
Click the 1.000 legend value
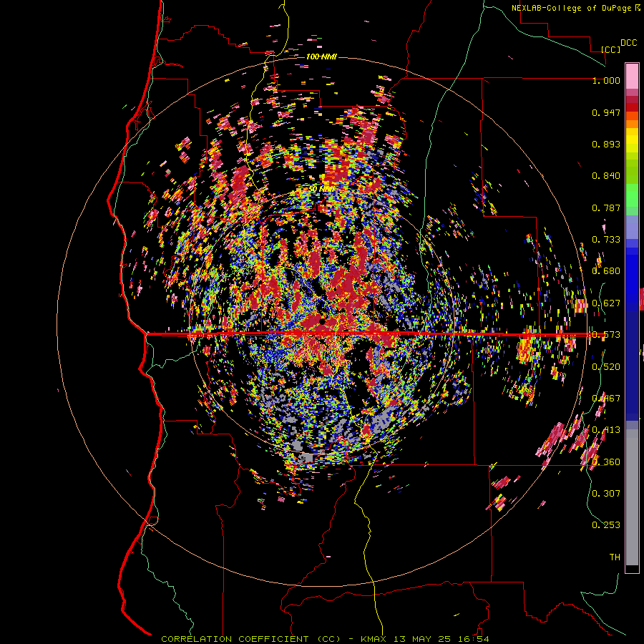(606, 80)
